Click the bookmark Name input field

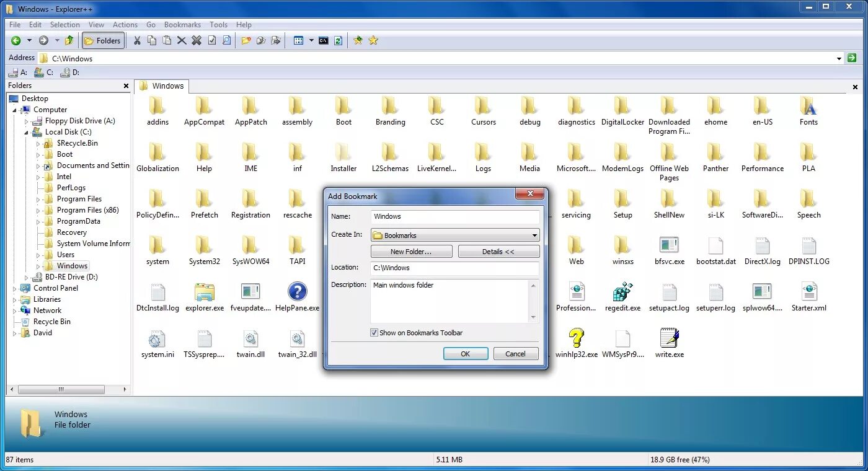click(455, 216)
